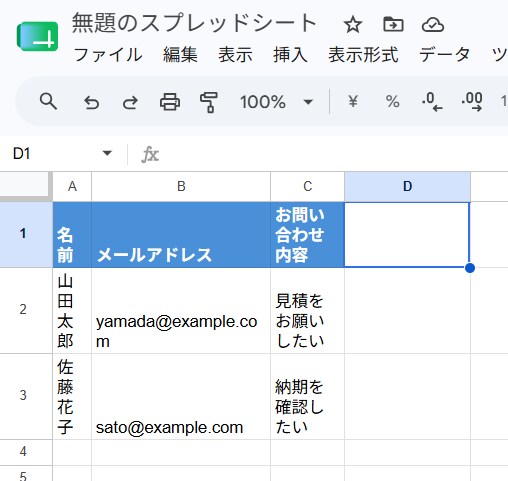Select row 2 header
Viewport: 508px width, 481px height.
(26, 310)
